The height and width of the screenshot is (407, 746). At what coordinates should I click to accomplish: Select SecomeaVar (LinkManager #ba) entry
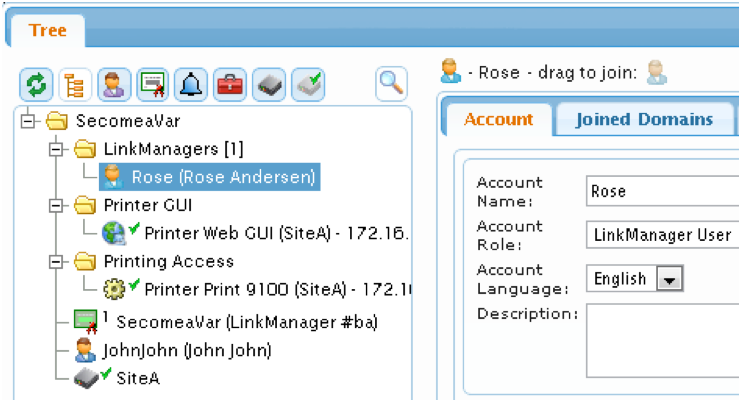click(247, 322)
